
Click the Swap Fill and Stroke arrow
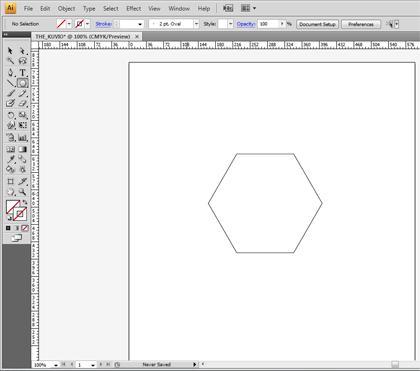pos(24,202)
